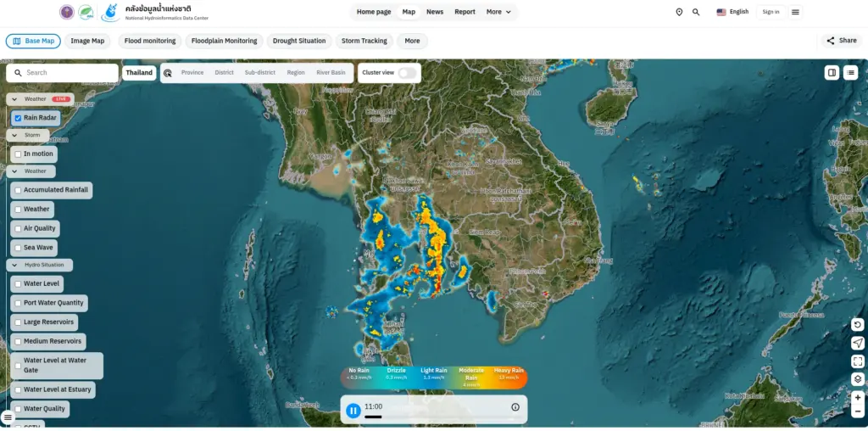The width and height of the screenshot is (868, 431).
Task: Locate me using the navigation arrow icon
Action: point(858,344)
